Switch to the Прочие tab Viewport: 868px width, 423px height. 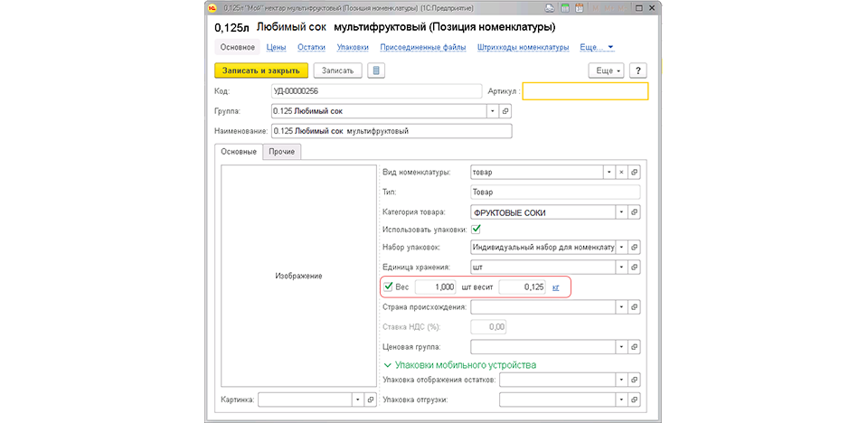(x=282, y=151)
